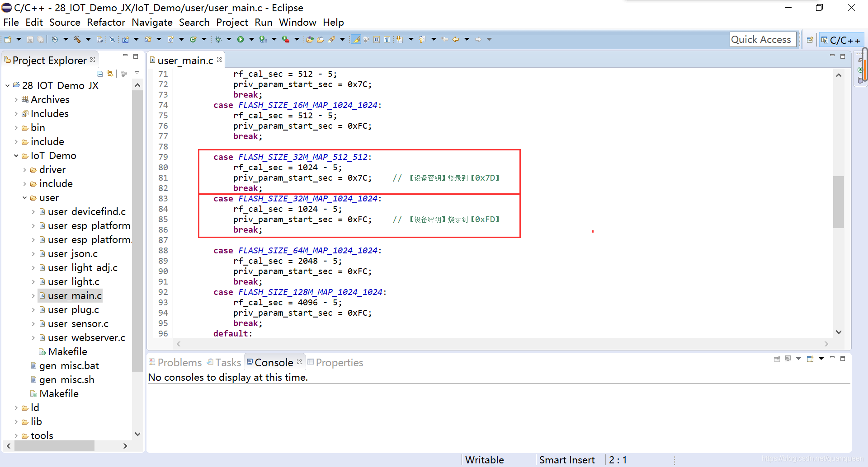The image size is (868, 467).
Task: Click the Back navigation arrow
Action: 456,40
